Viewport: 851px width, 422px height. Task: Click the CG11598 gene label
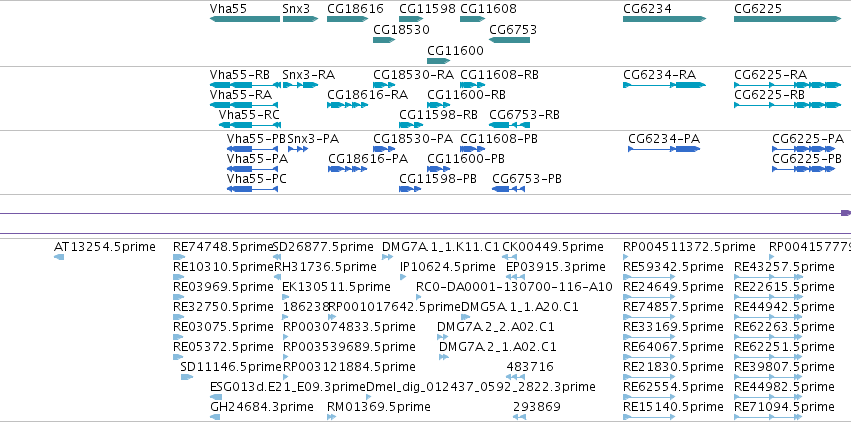pos(427,9)
